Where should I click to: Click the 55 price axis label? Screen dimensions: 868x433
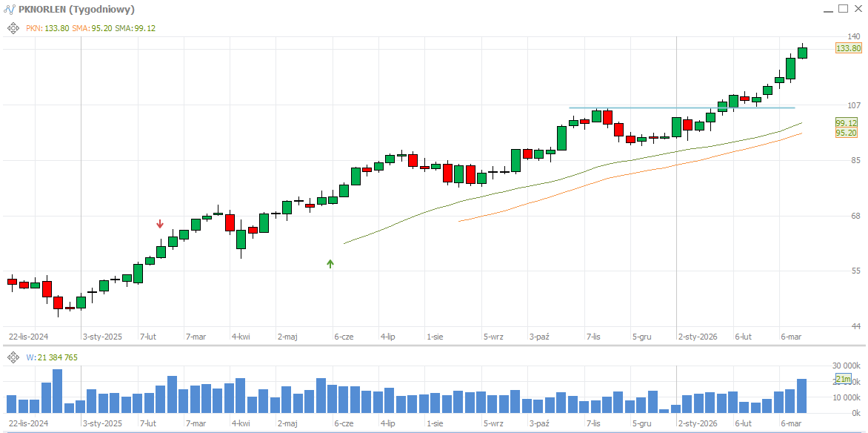(x=856, y=271)
